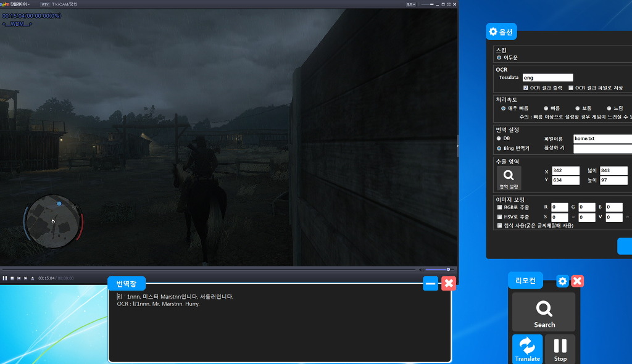This screenshot has height=364, width=632.
Task: Select the 보통 processing speed option
Action: tap(578, 108)
